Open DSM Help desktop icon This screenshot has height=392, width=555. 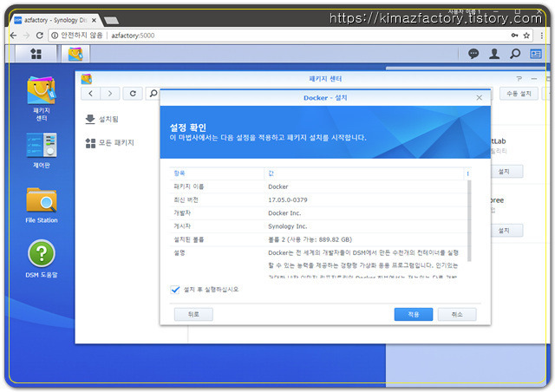(x=42, y=258)
